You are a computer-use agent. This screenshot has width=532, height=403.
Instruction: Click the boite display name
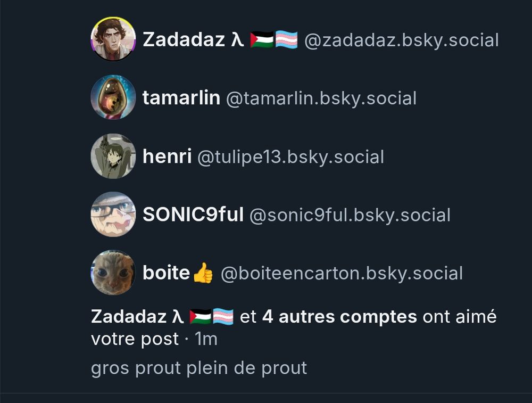pos(166,273)
